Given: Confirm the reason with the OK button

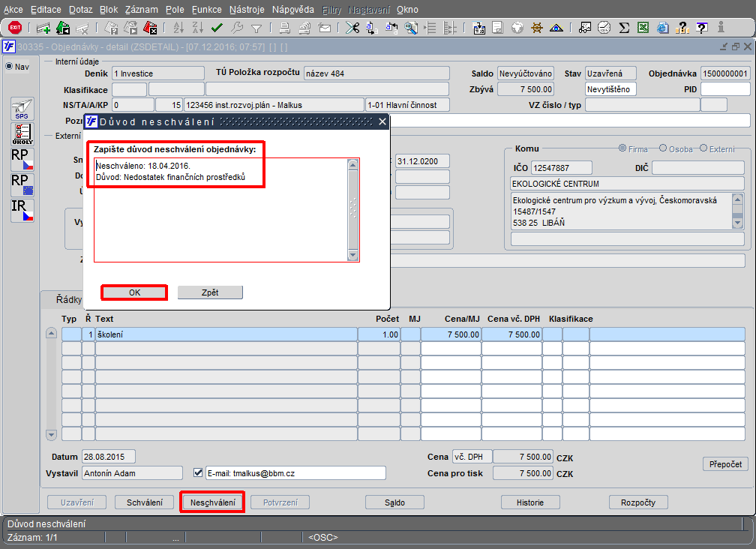Looking at the screenshot, I should pyautogui.click(x=134, y=292).
